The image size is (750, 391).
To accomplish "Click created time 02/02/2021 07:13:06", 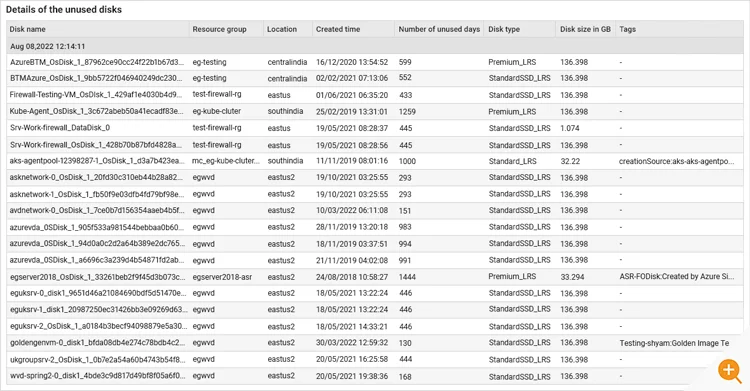I will (x=352, y=78).
